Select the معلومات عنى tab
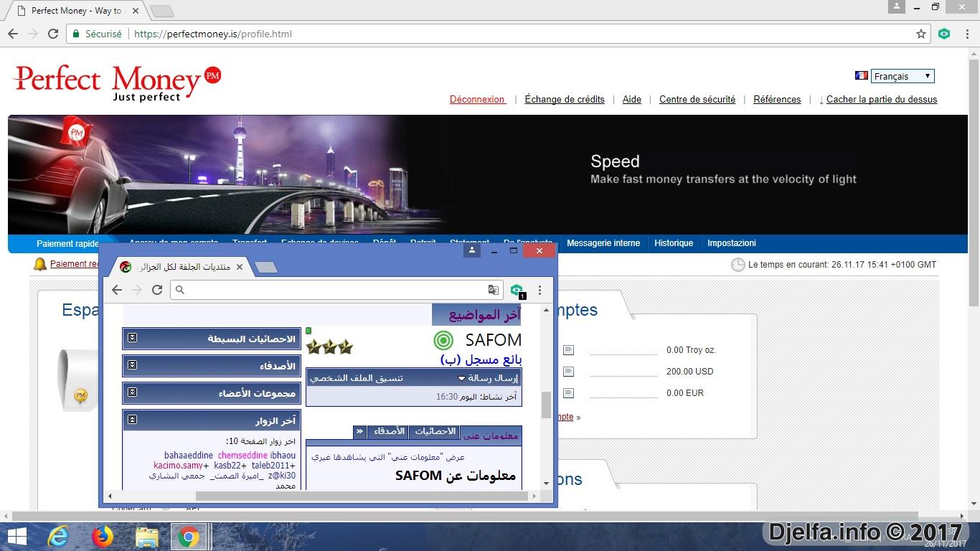 point(491,435)
